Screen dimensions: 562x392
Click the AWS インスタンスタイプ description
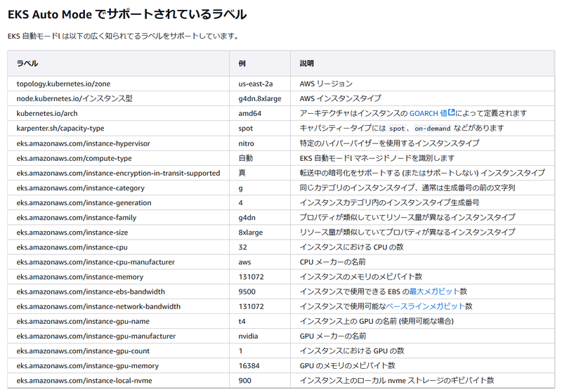coord(341,98)
